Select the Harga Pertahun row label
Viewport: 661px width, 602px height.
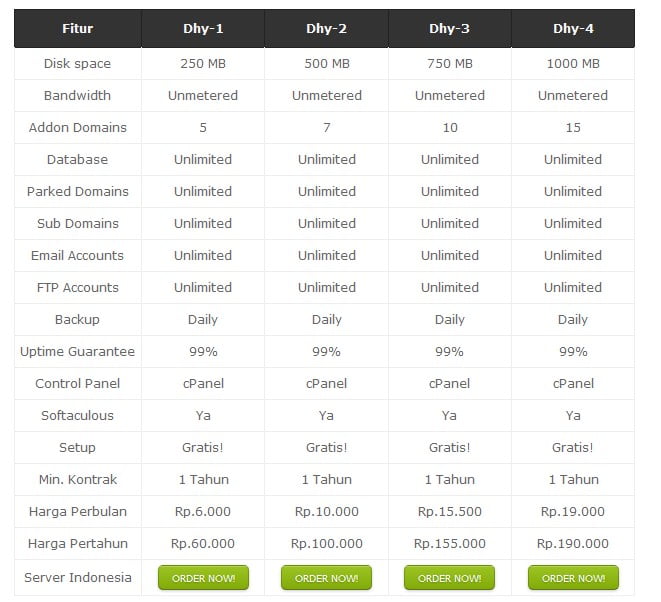pyautogui.click(x=77, y=544)
